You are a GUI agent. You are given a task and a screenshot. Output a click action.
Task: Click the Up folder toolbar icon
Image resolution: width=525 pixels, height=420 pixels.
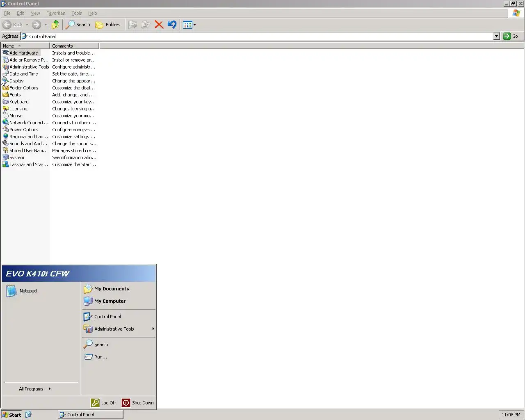(x=55, y=25)
